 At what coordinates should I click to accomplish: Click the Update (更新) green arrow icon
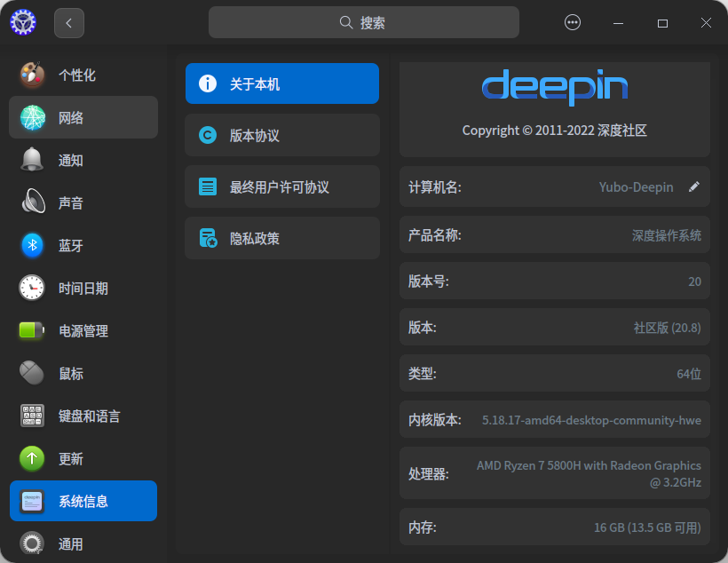[33, 459]
